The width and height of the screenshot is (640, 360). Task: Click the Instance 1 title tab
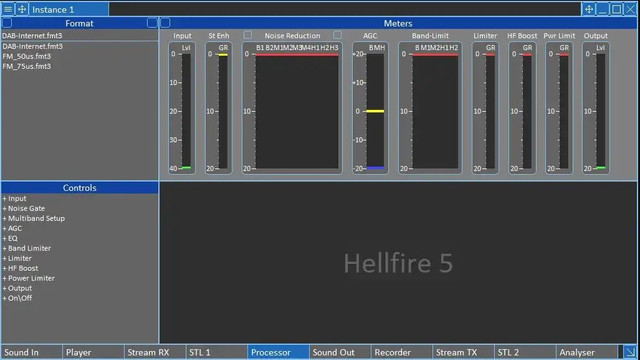point(69,9)
